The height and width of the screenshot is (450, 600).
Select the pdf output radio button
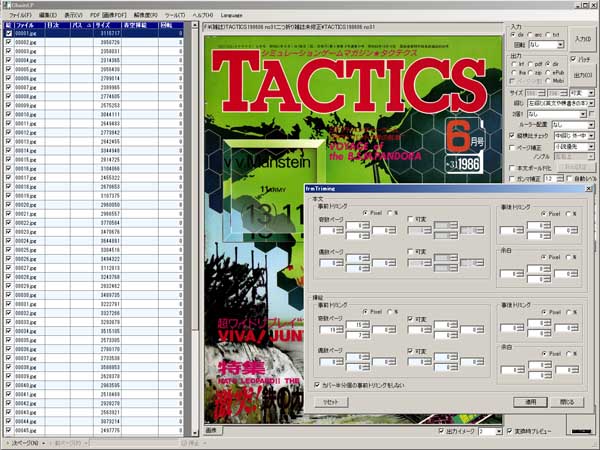click(531, 64)
